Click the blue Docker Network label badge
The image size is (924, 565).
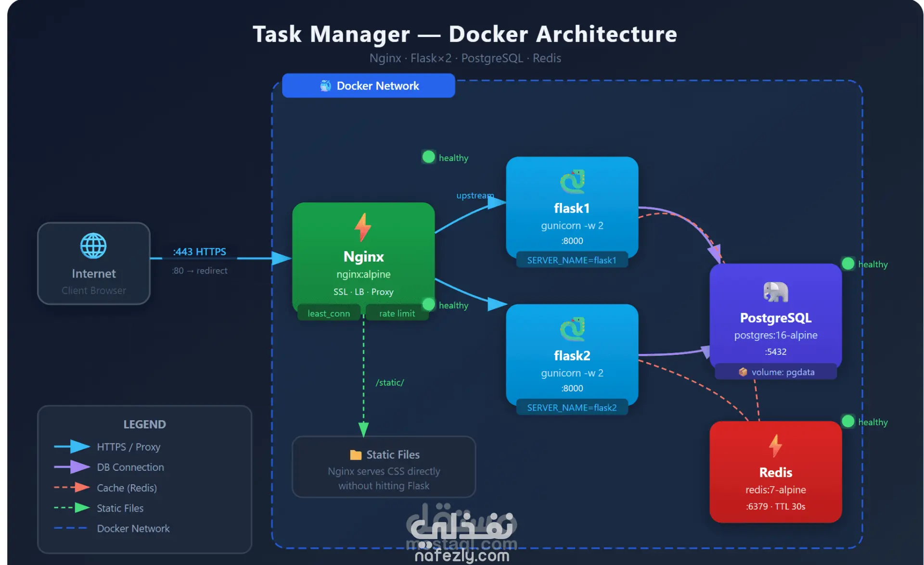pyautogui.click(x=369, y=86)
